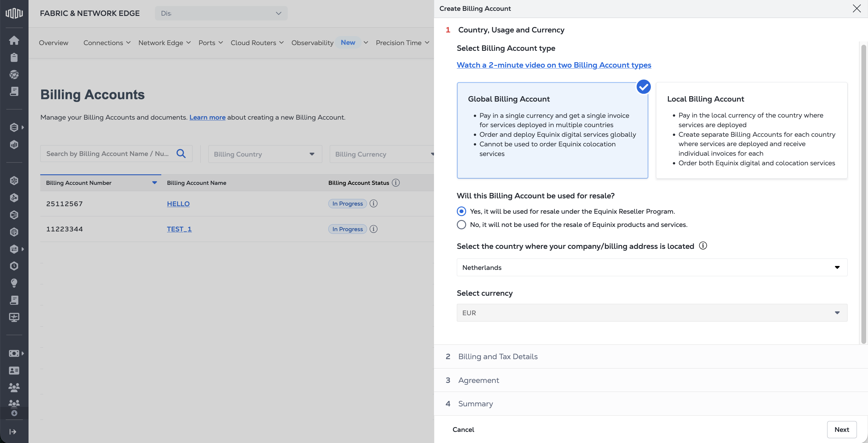Choose the Local Billing Account card
868x443 pixels.
[x=751, y=130]
